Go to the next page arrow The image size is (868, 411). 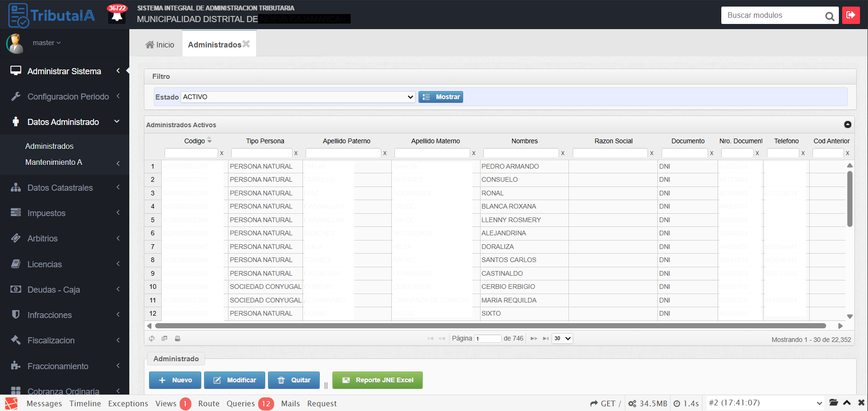[534, 338]
